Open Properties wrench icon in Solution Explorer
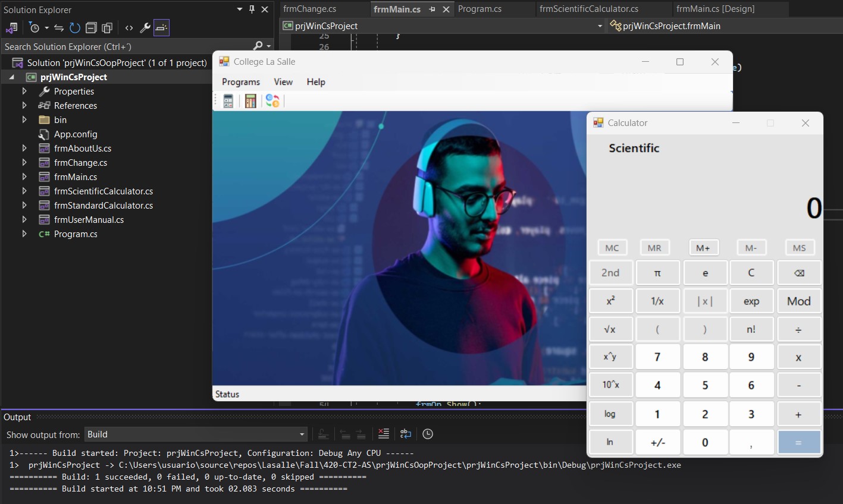The height and width of the screenshot is (504, 843). 145,28
